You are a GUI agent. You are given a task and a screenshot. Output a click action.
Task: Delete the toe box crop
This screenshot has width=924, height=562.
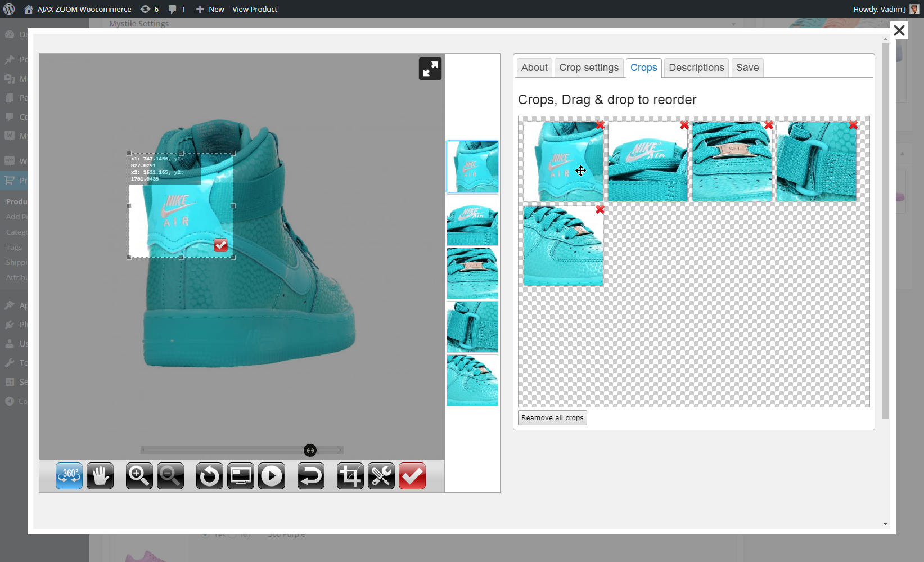click(x=600, y=209)
